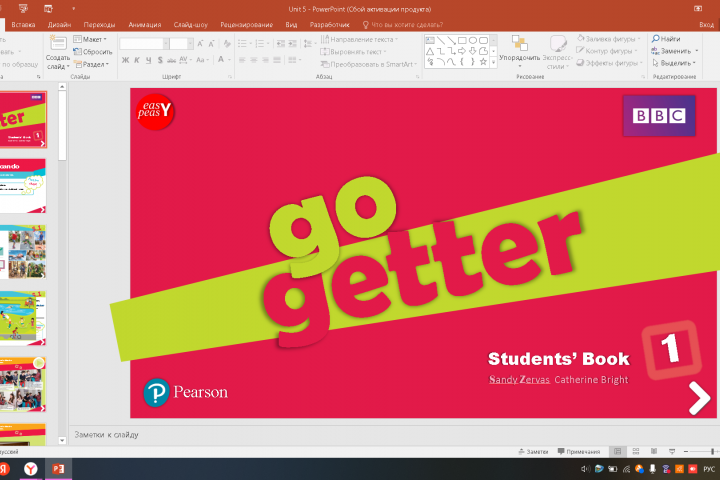Justify text alignment toggle
Screen dimensions: 720x480
click(x=277, y=60)
